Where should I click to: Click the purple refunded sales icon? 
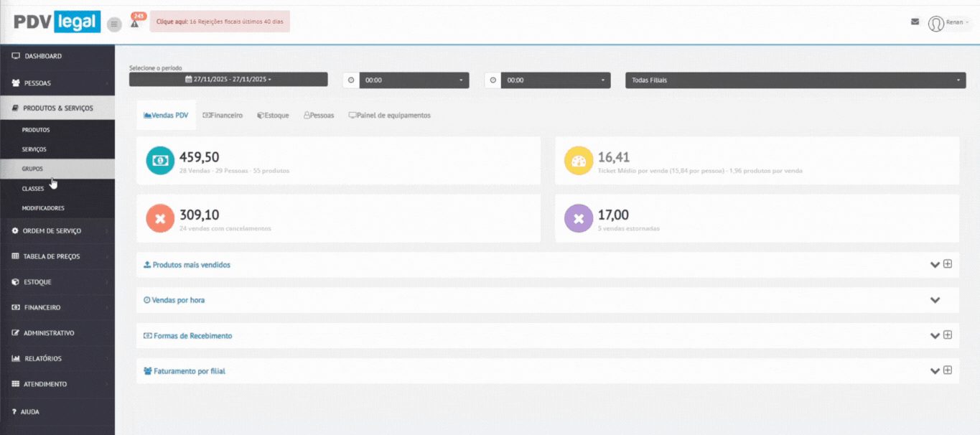[x=579, y=218]
